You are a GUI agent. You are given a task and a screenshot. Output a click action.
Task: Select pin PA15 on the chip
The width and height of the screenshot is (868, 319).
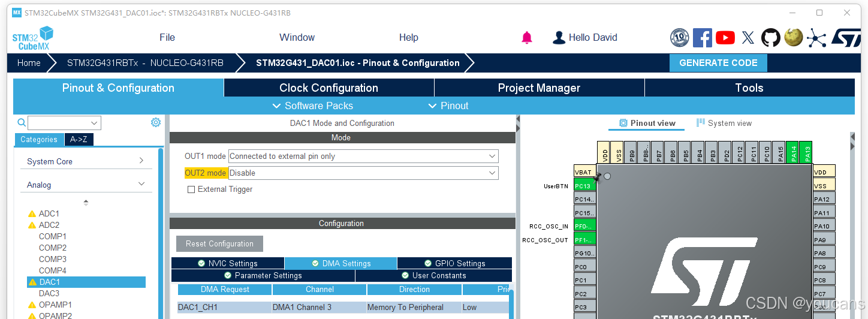point(779,152)
